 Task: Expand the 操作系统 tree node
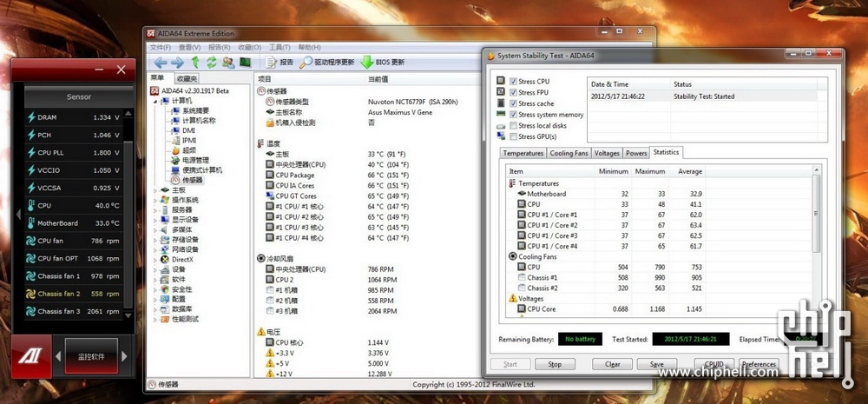(x=155, y=200)
